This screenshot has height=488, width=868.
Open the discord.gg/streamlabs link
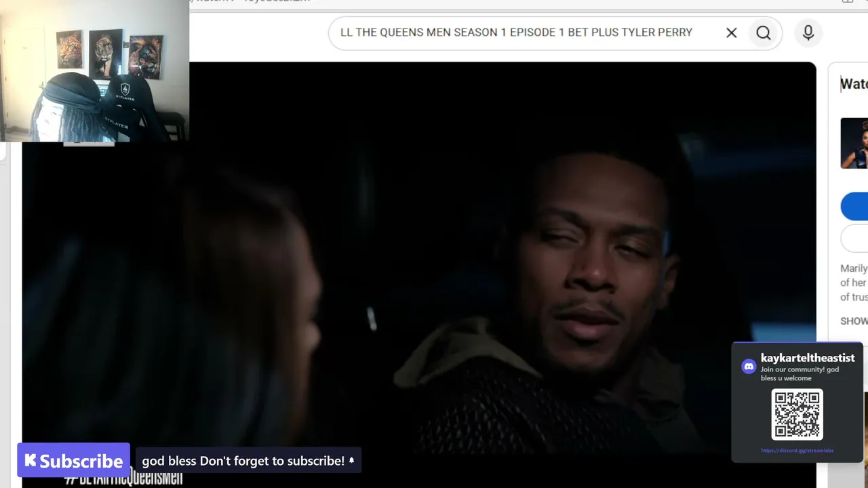tap(797, 450)
